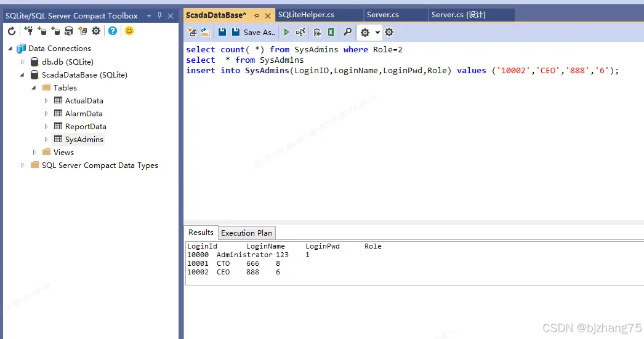644x339 pixels.
Task: Click the '10002 CEO' result row
Action: coord(234,272)
